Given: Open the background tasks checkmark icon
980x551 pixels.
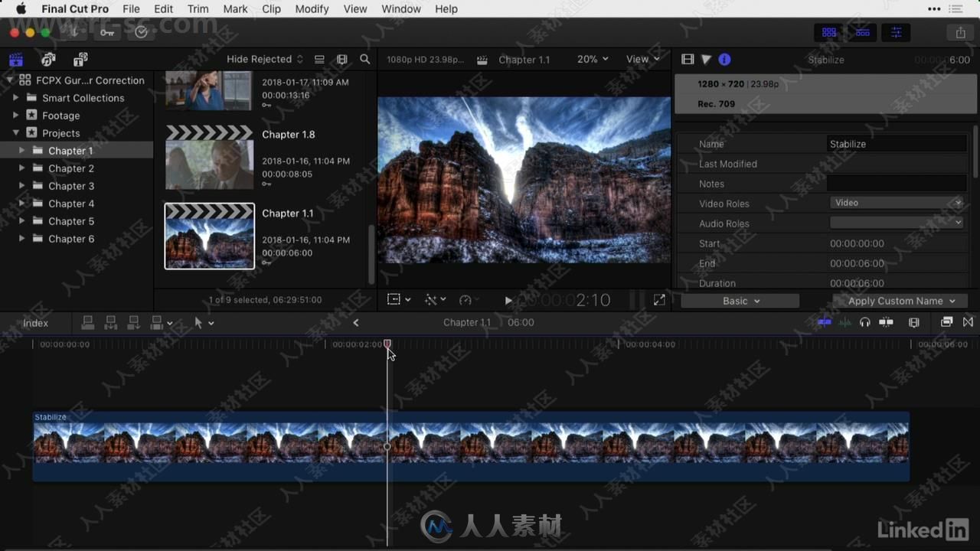Looking at the screenshot, I should (141, 32).
